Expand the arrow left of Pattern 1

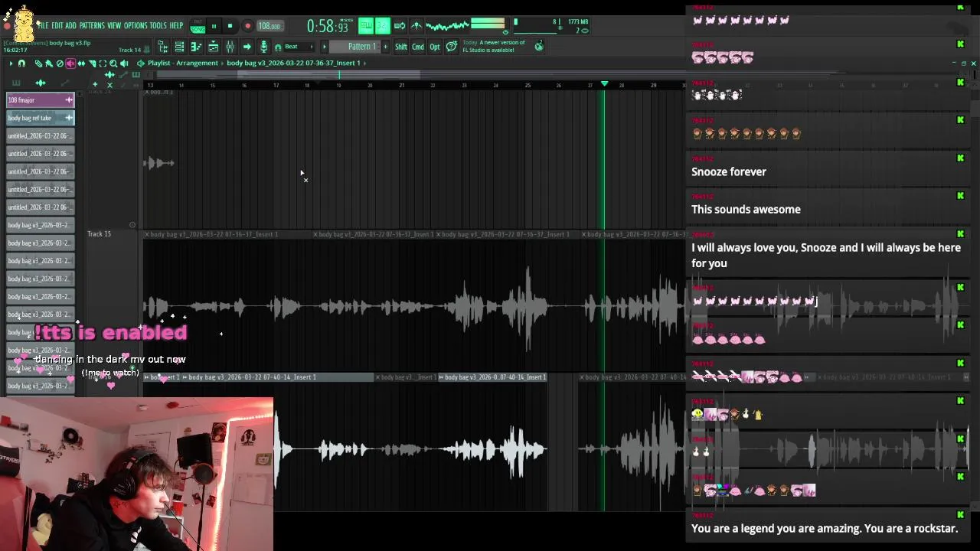pyautogui.click(x=324, y=47)
